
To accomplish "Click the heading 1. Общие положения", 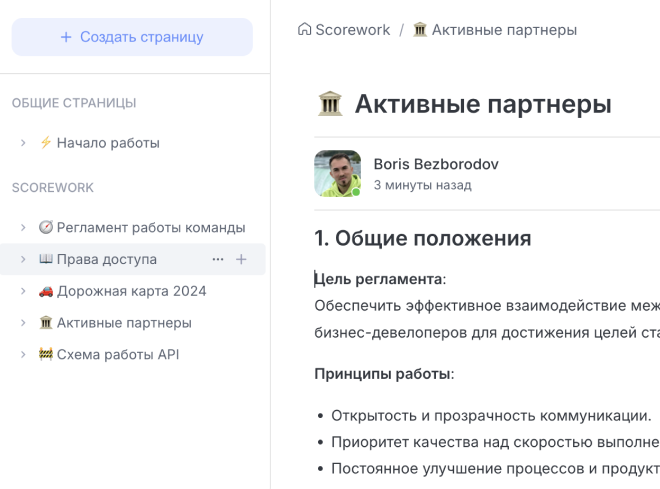I will click(x=423, y=238).
